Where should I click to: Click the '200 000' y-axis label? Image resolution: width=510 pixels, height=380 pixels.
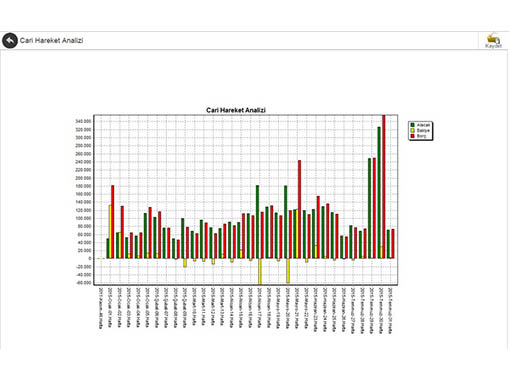pos(83,178)
